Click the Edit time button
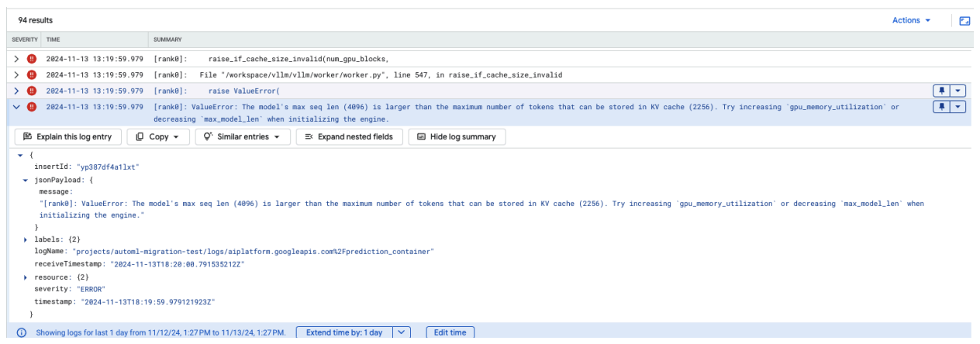The width and height of the screenshot is (980, 344). [x=450, y=332]
